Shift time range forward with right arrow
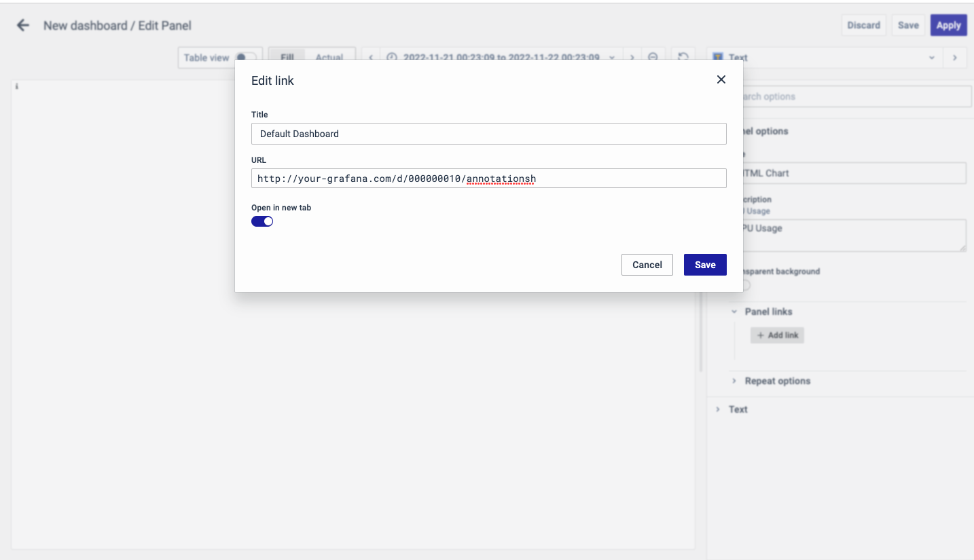 point(632,58)
